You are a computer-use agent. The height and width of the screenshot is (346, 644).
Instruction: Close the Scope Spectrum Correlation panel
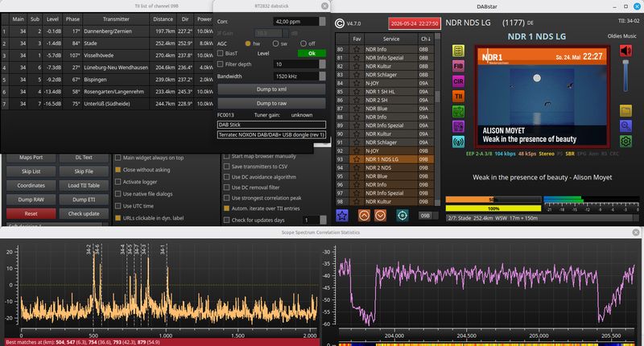tap(636, 233)
